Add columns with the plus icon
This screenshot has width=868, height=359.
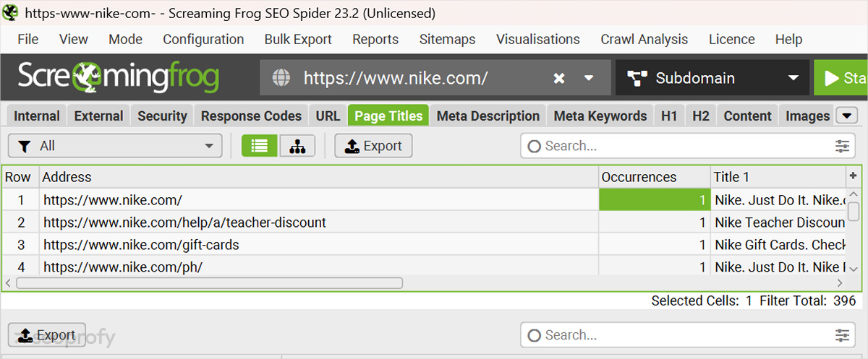click(x=854, y=176)
